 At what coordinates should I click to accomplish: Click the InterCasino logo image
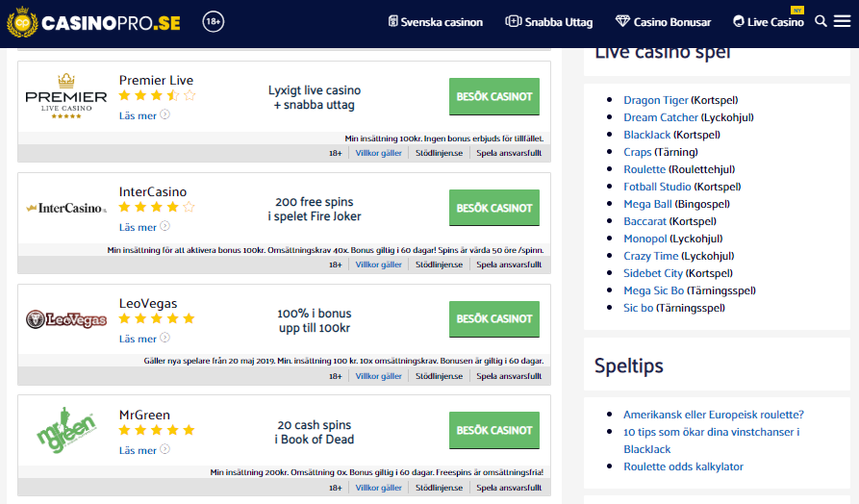coord(66,208)
